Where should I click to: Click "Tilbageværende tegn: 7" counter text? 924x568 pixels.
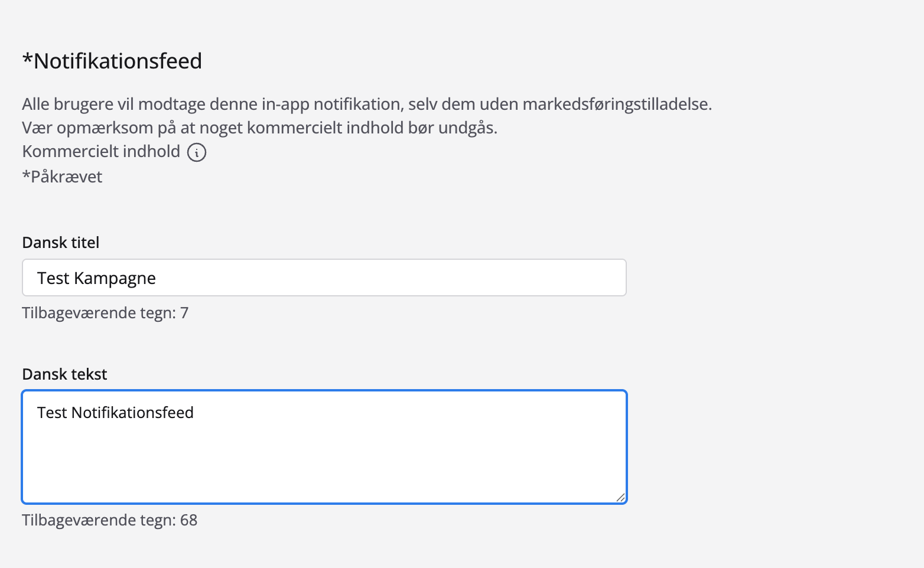coord(105,313)
